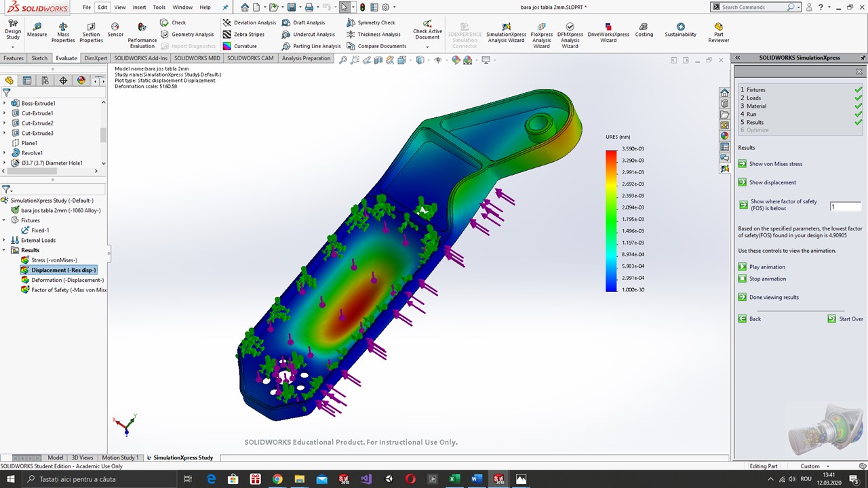Open DisplayManager appearance tab icon
This screenshot has height=488, width=868.
point(81,80)
